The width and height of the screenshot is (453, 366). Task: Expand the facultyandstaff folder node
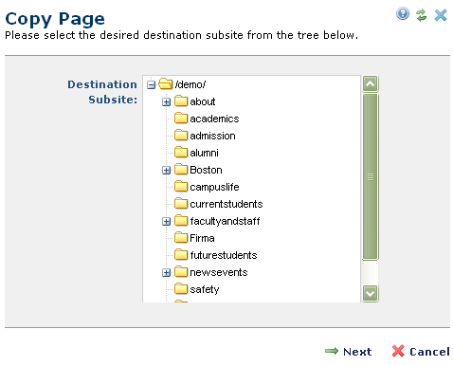coord(166,221)
